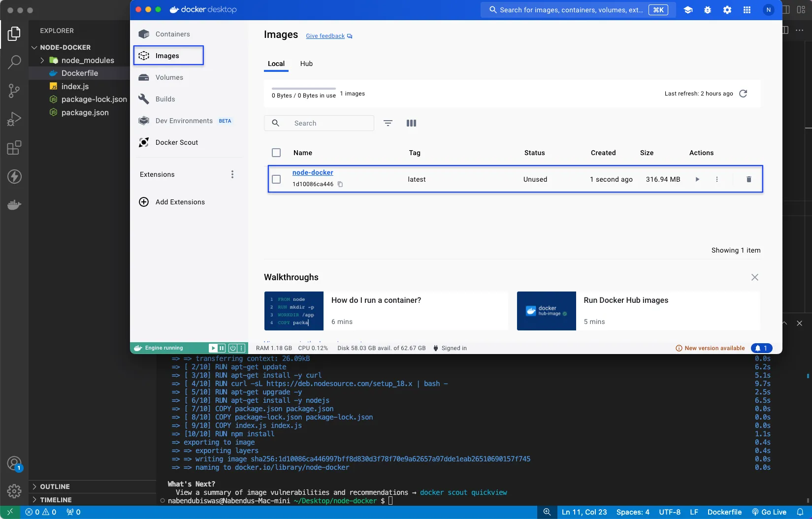Click the docker scout quickview terminal link

click(463, 492)
